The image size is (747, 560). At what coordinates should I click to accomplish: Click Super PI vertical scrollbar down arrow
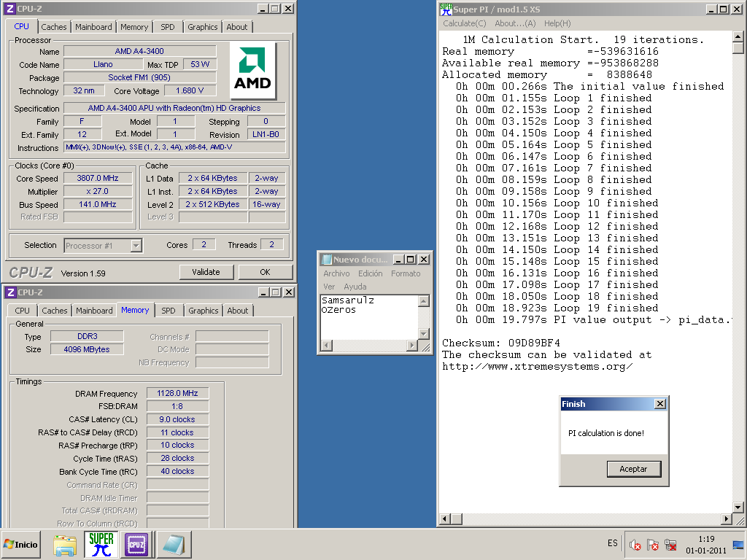(x=738, y=507)
